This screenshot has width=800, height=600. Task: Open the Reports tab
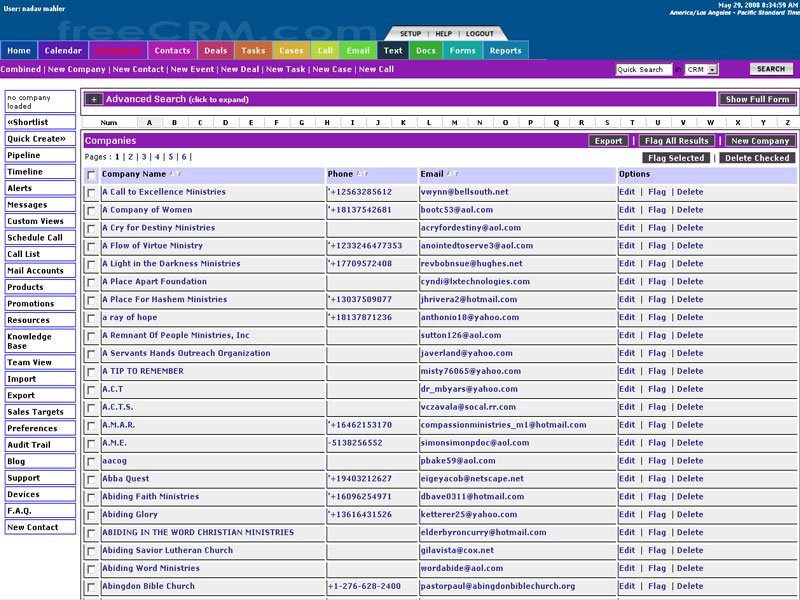[506, 51]
